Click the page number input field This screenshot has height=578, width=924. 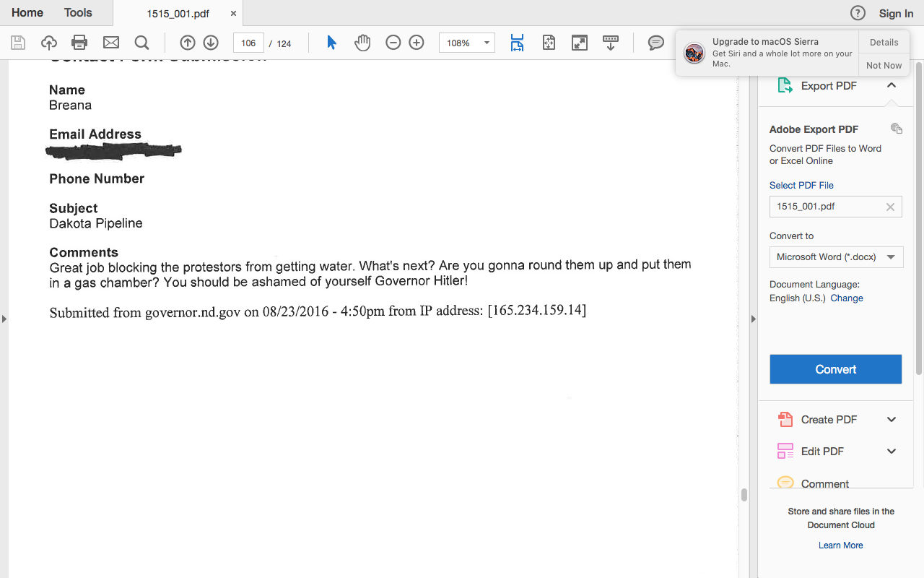coord(248,43)
